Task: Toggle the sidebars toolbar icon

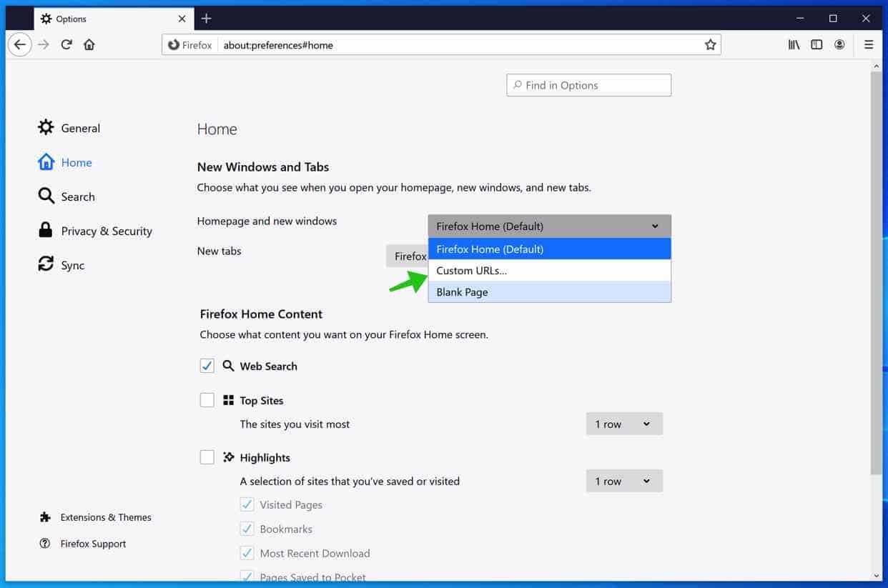Action: tap(817, 45)
